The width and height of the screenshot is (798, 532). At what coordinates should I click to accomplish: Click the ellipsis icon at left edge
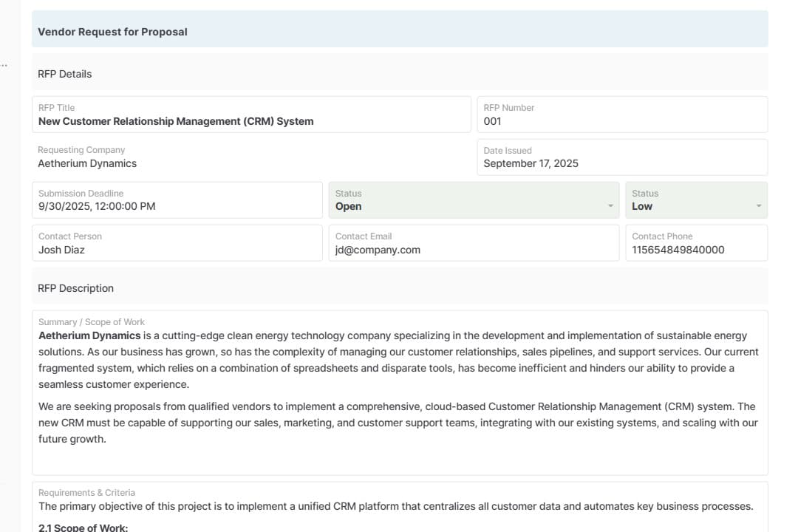click(4, 66)
